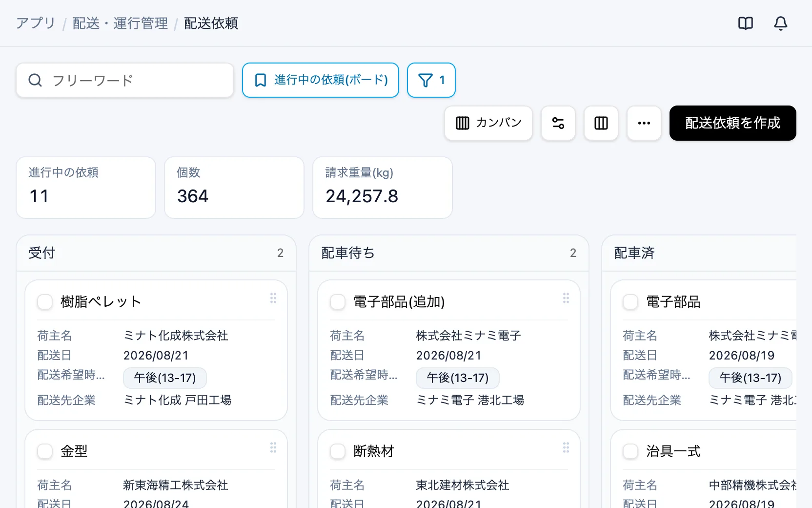Screen dimensions: 812x508
Task: Check the 治具一式 card checkbox
Action: pos(630,451)
